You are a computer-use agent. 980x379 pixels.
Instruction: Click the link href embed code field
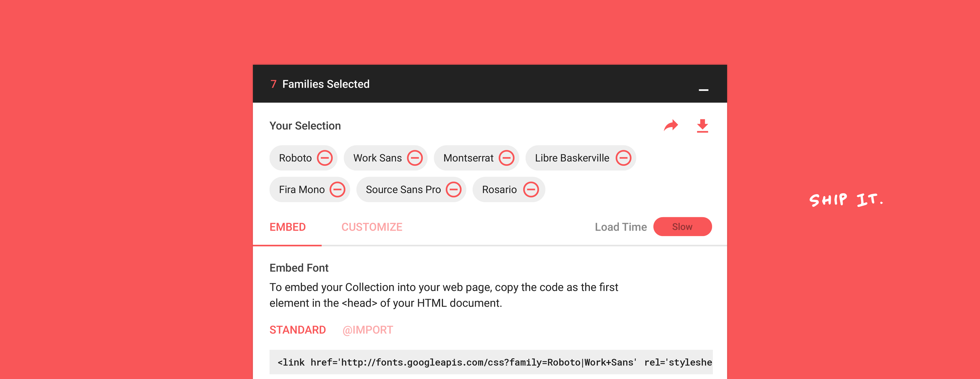pos(491,362)
